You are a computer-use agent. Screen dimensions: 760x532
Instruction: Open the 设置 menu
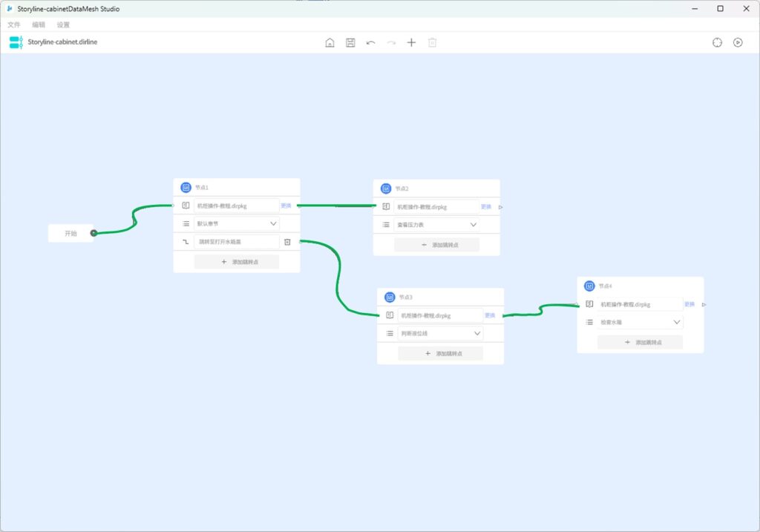pyautogui.click(x=63, y=24)
